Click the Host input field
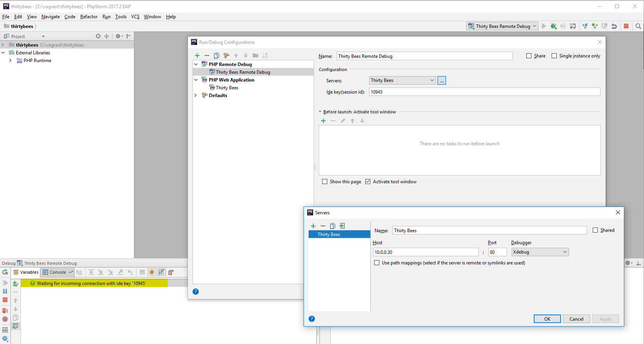This screenshot has height=344, width=644. point(425,252)
